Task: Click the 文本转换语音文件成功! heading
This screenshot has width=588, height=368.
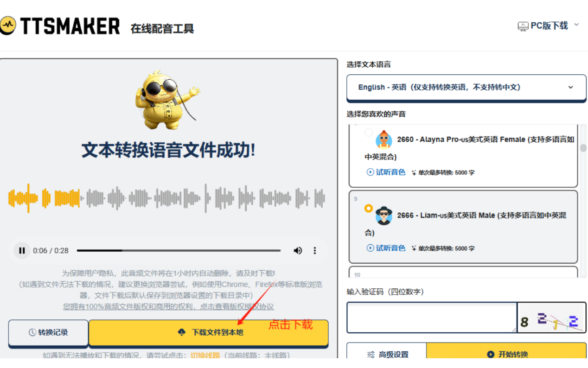Action: coord(168,150)
